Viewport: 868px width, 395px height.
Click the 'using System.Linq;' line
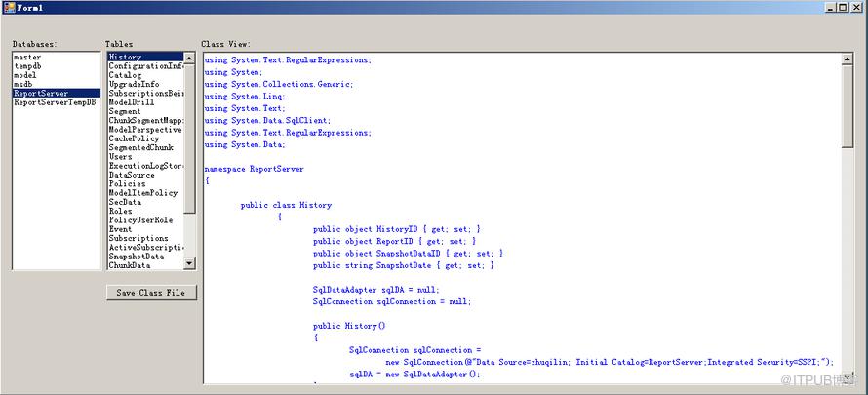[x=245, y=97]
